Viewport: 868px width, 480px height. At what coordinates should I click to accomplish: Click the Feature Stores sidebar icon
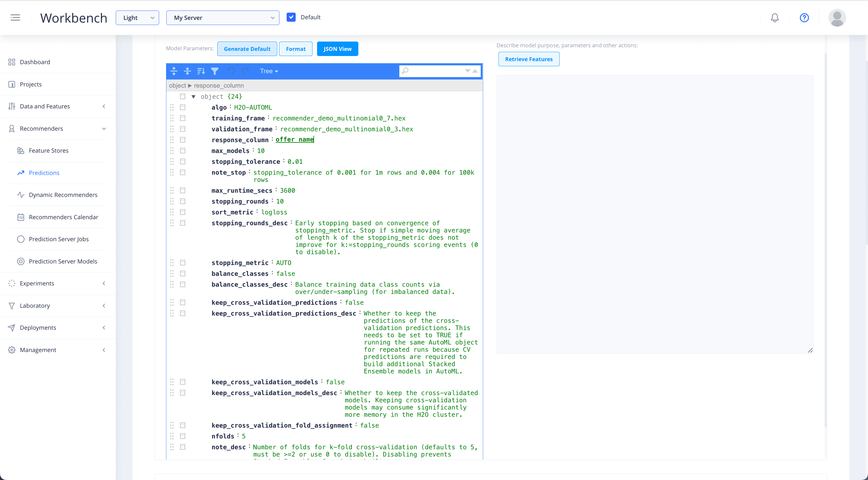coord(20,150)
